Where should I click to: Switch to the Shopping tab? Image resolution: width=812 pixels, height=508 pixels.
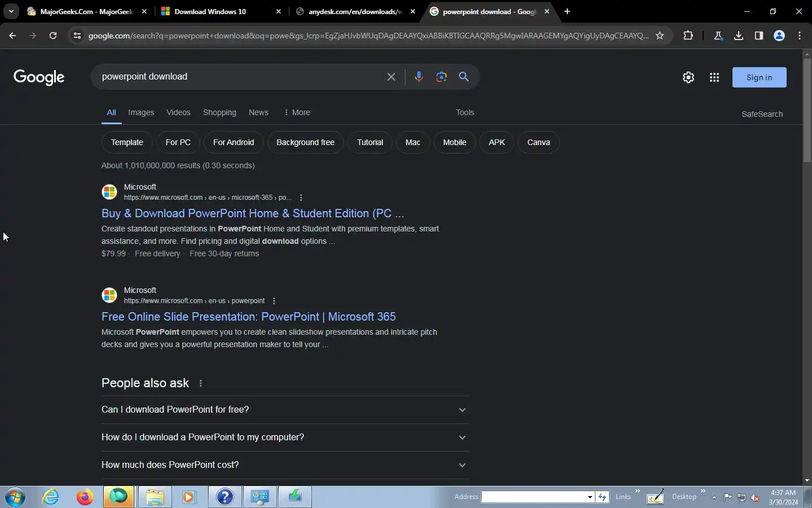219,112
